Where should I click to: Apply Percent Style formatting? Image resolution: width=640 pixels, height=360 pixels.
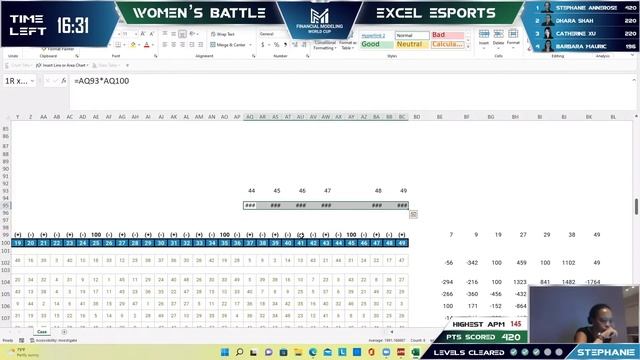pyautogui.click(x=276, y=45)
